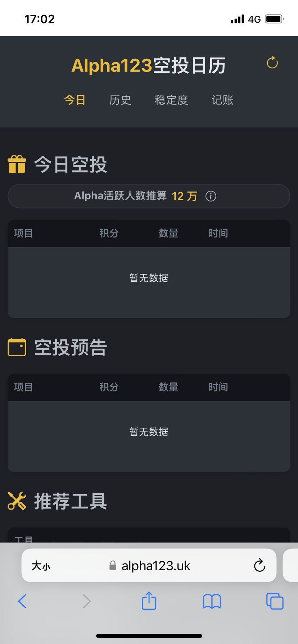
Task: Open info icon next to 12 万
Action: click(211, 196)
